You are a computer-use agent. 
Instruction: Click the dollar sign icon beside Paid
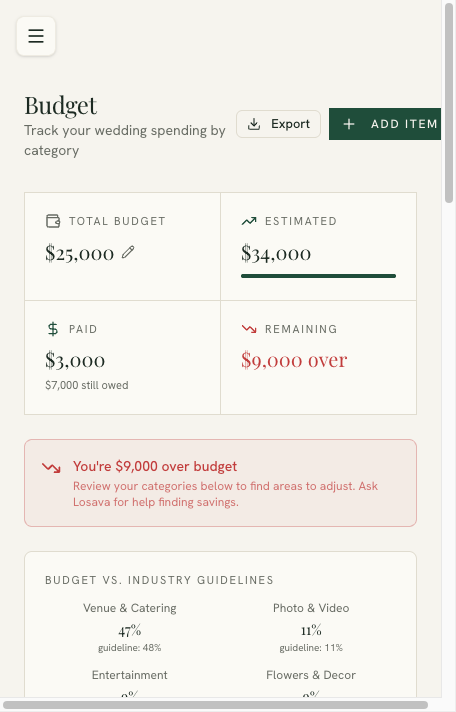[x=53, y=329]
